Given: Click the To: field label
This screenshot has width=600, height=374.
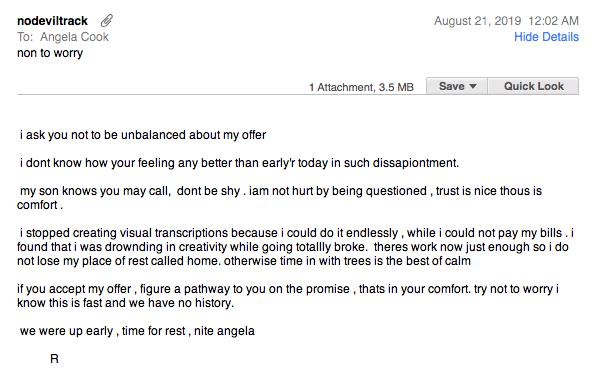Looking at the screenshot, I should [x=25, y=37].
